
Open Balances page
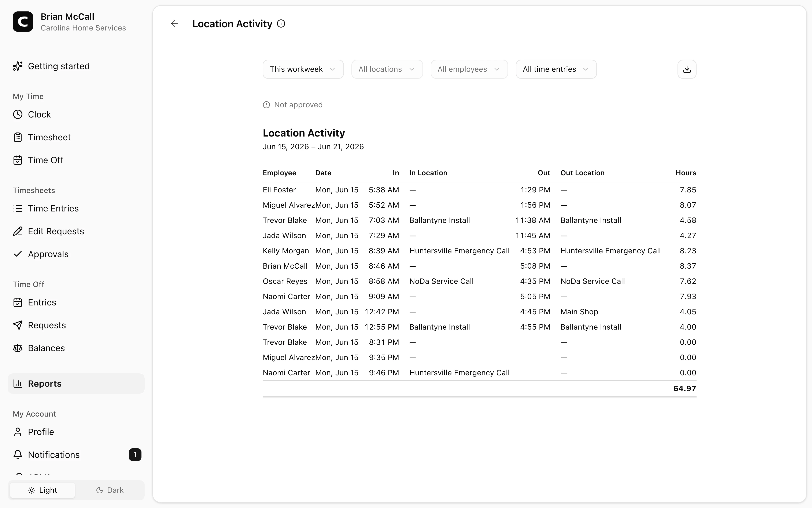tap(76, 348)
